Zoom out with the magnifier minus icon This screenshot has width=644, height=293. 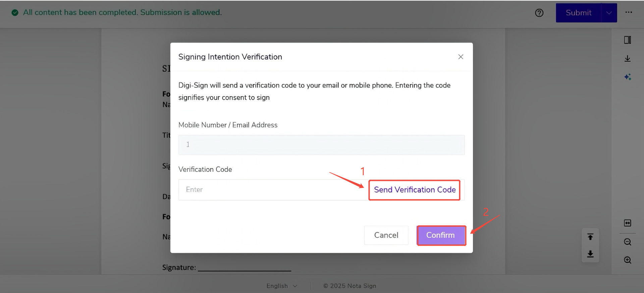[627, 242]
